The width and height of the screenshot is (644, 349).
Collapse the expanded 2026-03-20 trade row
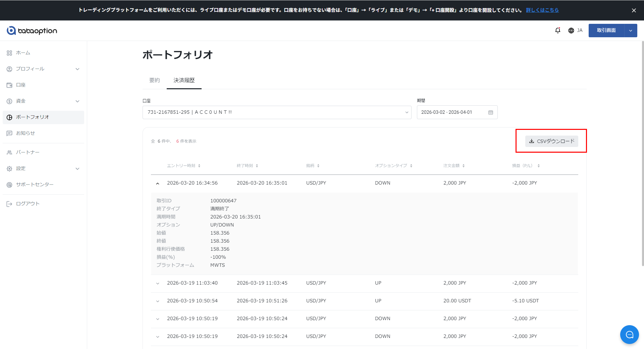coord(158,183)
